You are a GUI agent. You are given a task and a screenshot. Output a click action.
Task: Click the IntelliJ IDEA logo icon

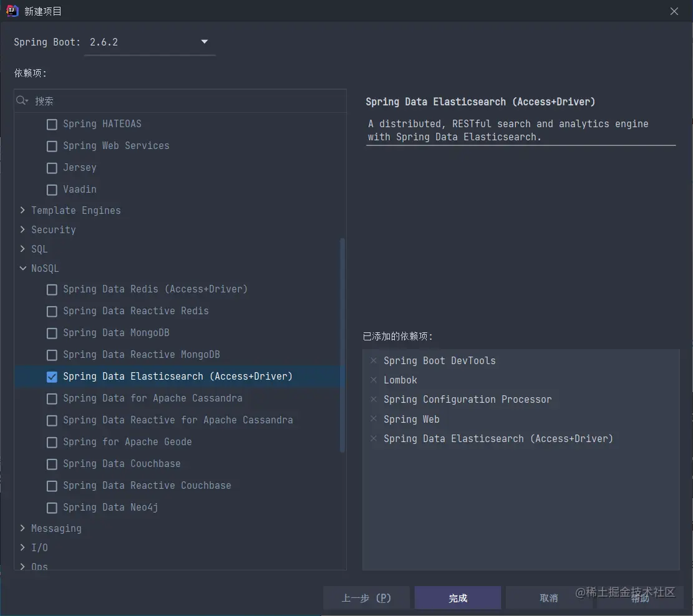[12, 11]
